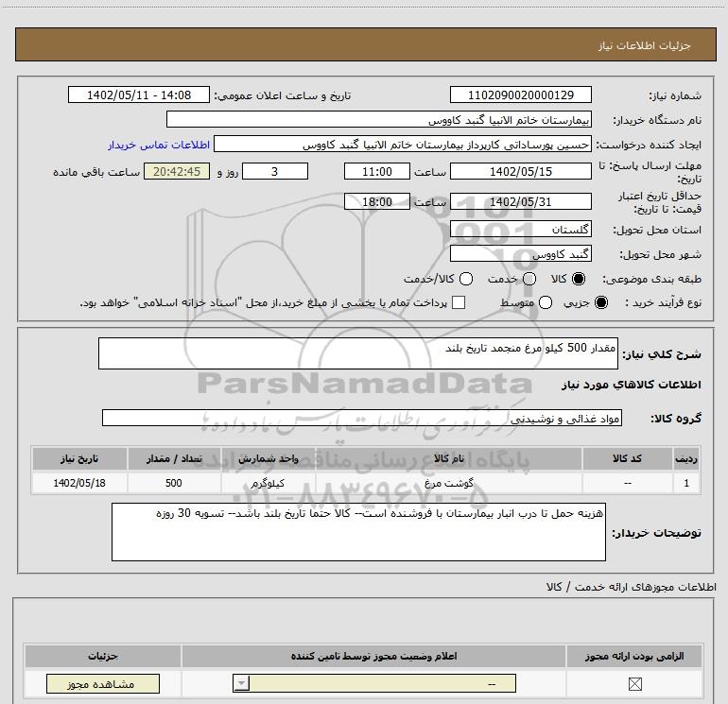The width and height of the screenshot is (728, 704).
Task: Select the کالا/خدمت radio button
Action: pyautogui.click(x=466, y=279)
